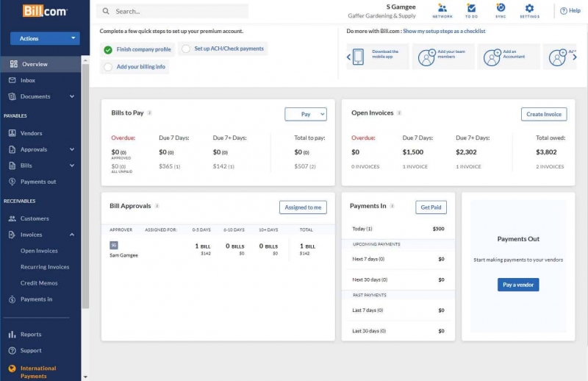Viewport: 588px width, 381px height.
Task: Click the Vendors icon in sidebar
Action: [12, 133]
